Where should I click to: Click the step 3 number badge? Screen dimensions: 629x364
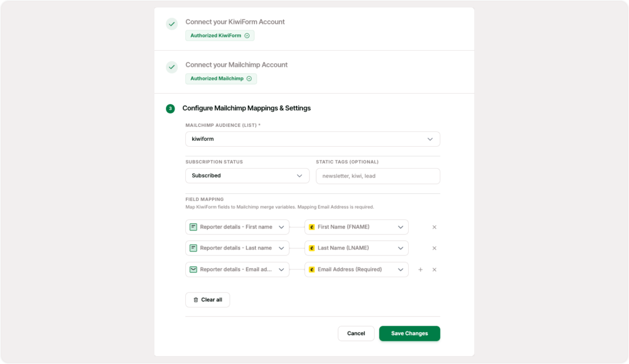point(170,108)
